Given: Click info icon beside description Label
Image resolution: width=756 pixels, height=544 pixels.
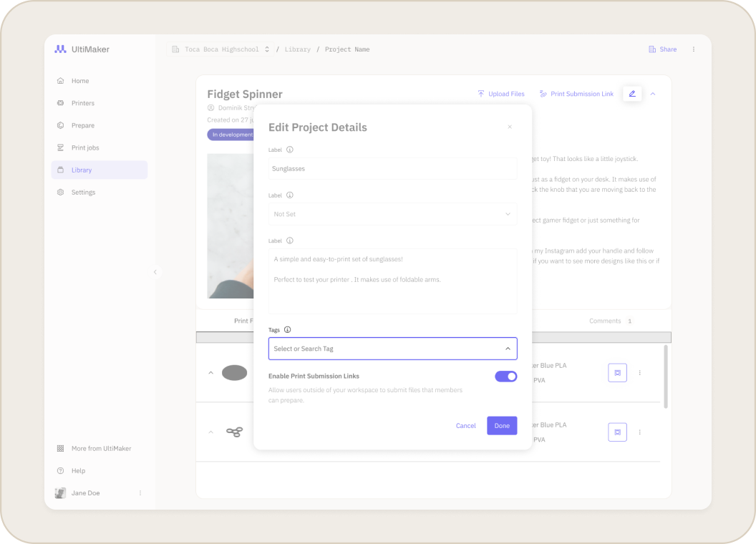Looking at the screenshot, I should click(290, 241).
